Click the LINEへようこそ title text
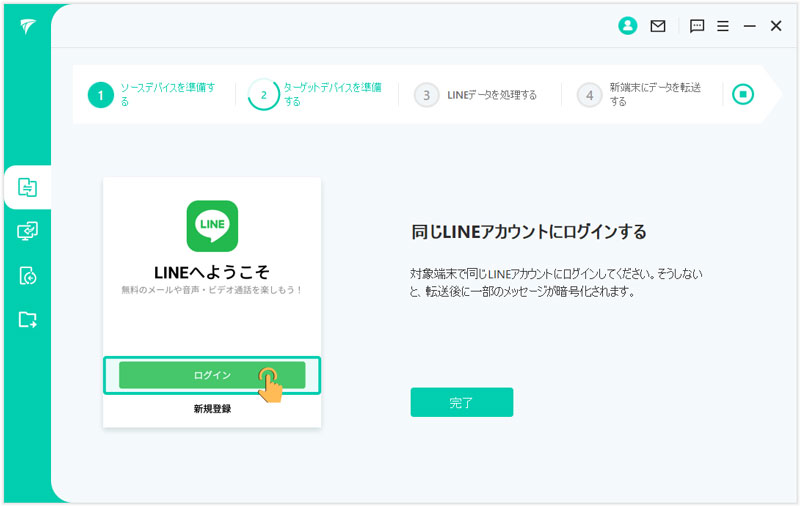This screenshot has height=506, width=800. tap(212, 272)
